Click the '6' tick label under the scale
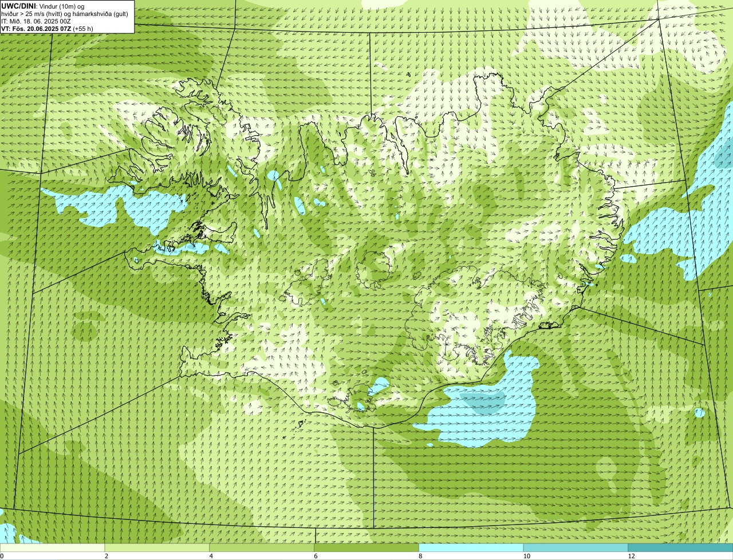 click(316, 556)
